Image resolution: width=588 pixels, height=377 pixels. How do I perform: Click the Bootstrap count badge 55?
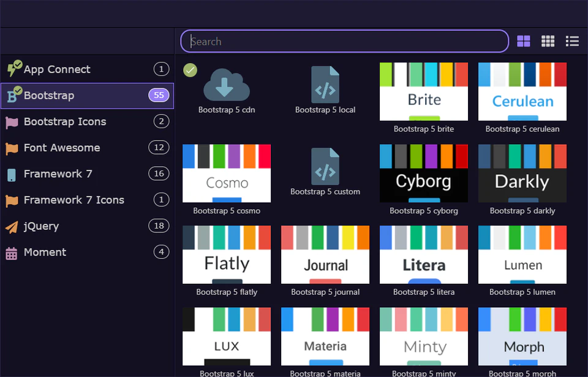pos(159,95)
